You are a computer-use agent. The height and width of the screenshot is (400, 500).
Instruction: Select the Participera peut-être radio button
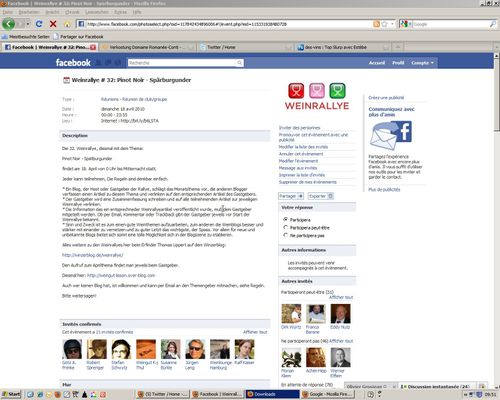tap(285, 227)
